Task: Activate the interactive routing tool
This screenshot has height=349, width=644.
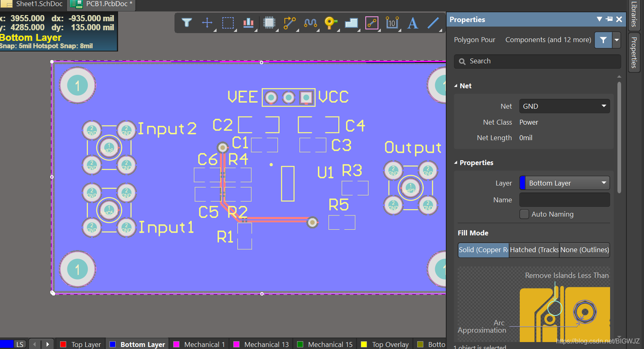Action: [x=290, y=22]
